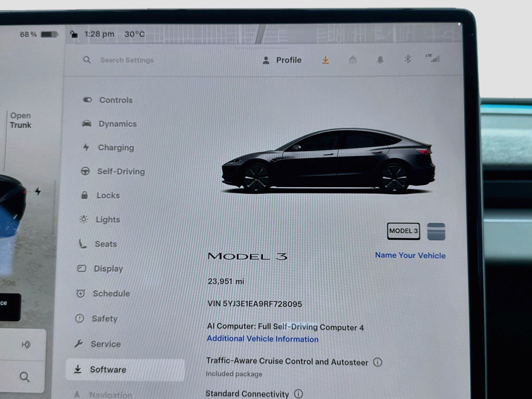Tap the 30°C temperature reading

point(135,34)
